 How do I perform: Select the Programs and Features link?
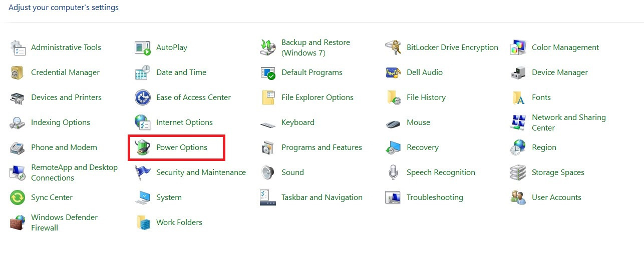click(x=321, y=147)
